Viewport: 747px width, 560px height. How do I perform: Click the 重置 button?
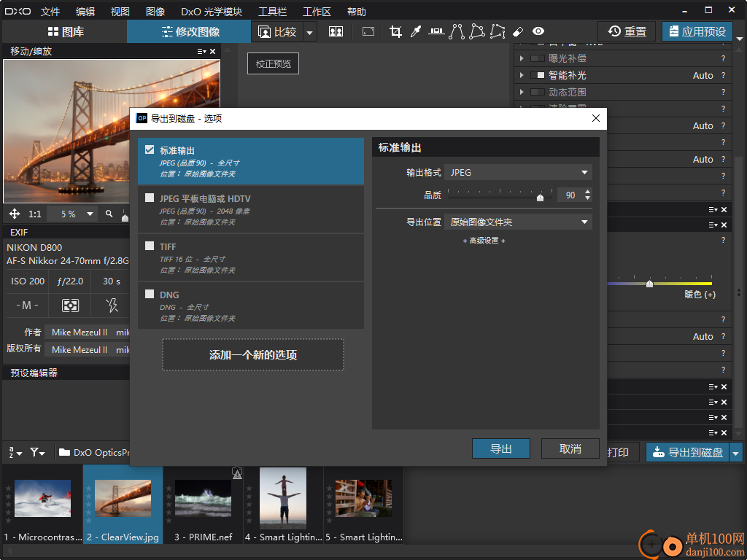click(x=627, y=32)
